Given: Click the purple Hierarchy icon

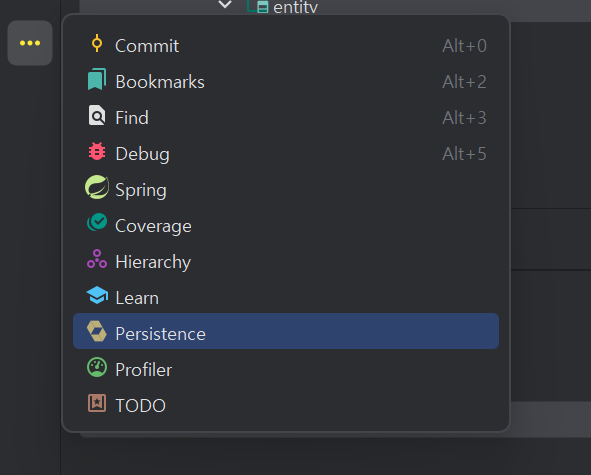Looking at the screenshot, I should [x=97, y=259].
